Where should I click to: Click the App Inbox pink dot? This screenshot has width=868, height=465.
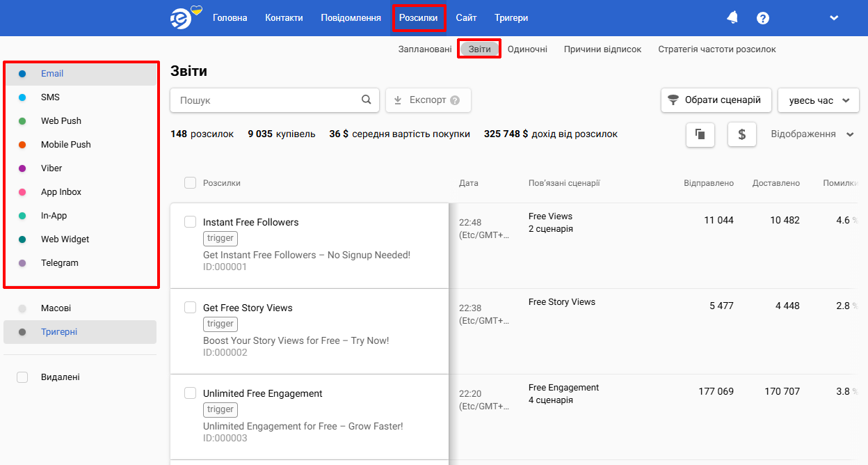[22, 192]
